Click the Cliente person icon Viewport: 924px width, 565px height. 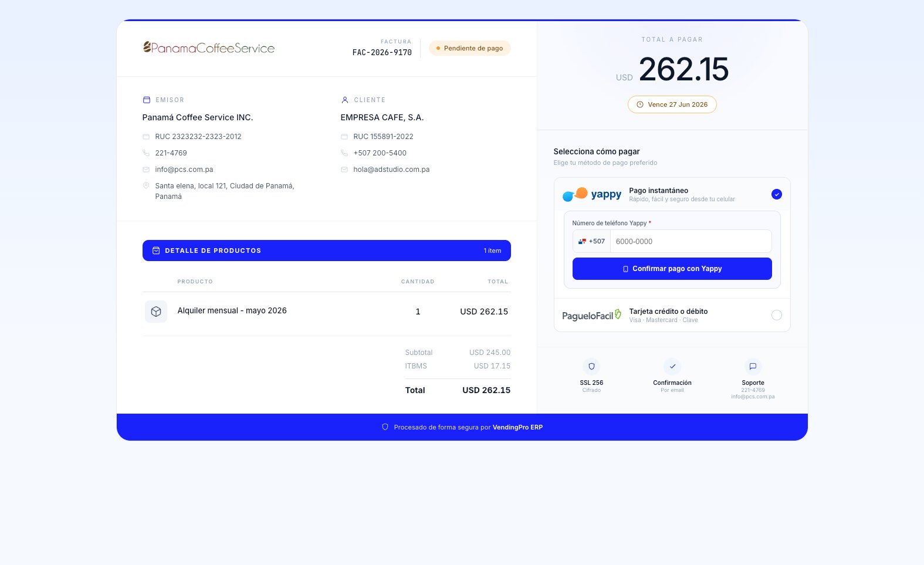click(345, 100)
